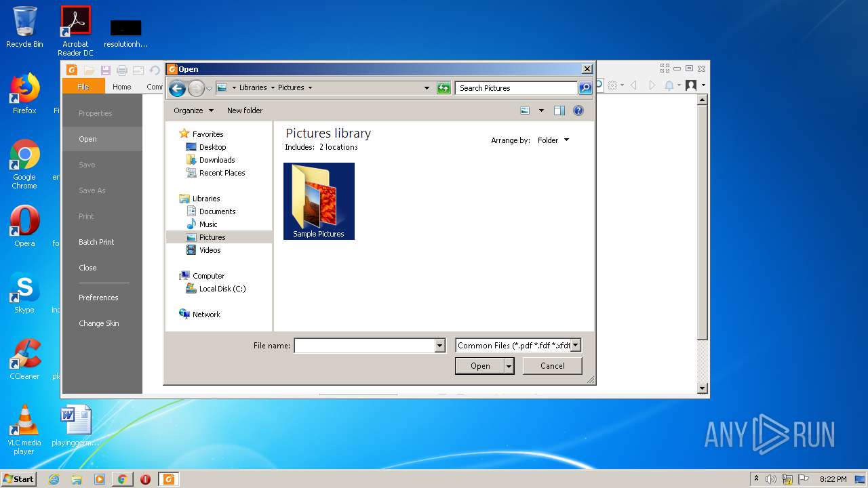868x488 pixels.
Task: Open file type filter combo box
Action: click(x=518, y=346)
